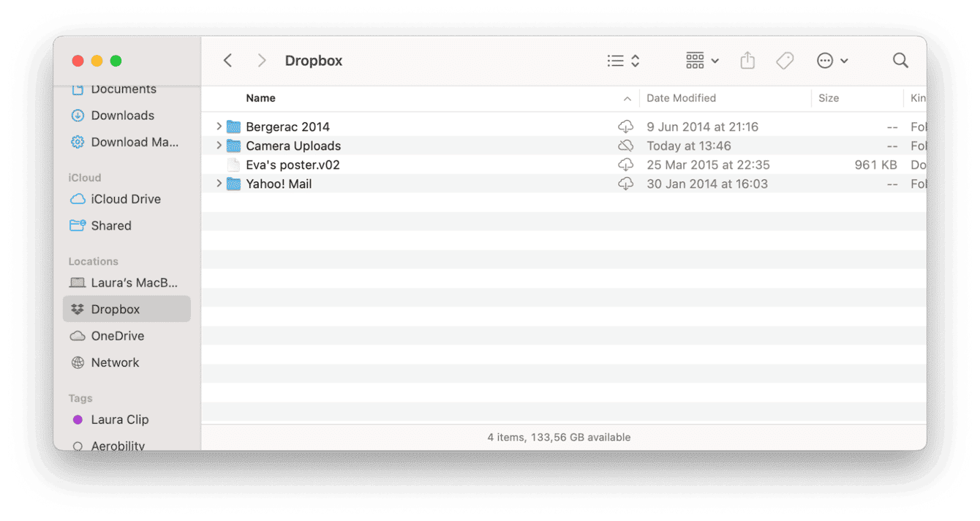980x521 pixels.
Task: Expand the Bergerac 2014 folder disclosure triangle
Action: pos(219,126)
